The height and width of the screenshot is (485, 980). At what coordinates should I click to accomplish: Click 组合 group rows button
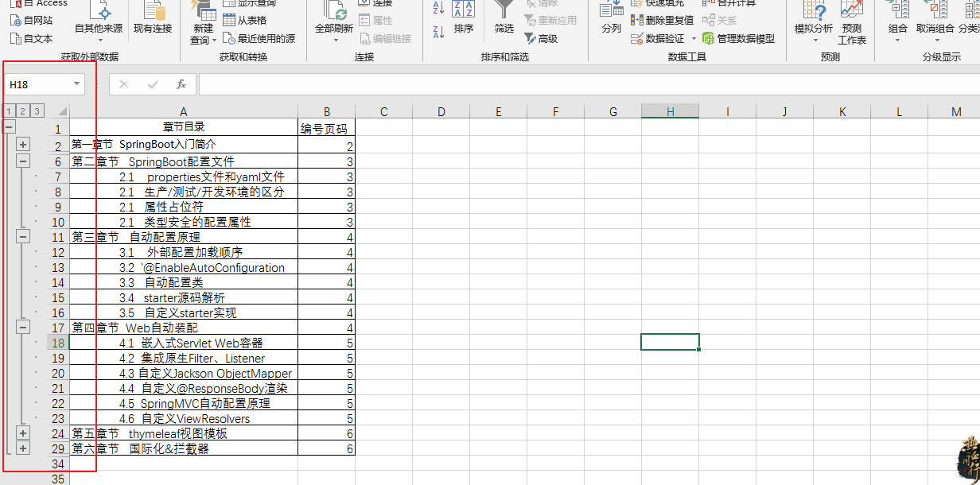[x=897, y=21]
